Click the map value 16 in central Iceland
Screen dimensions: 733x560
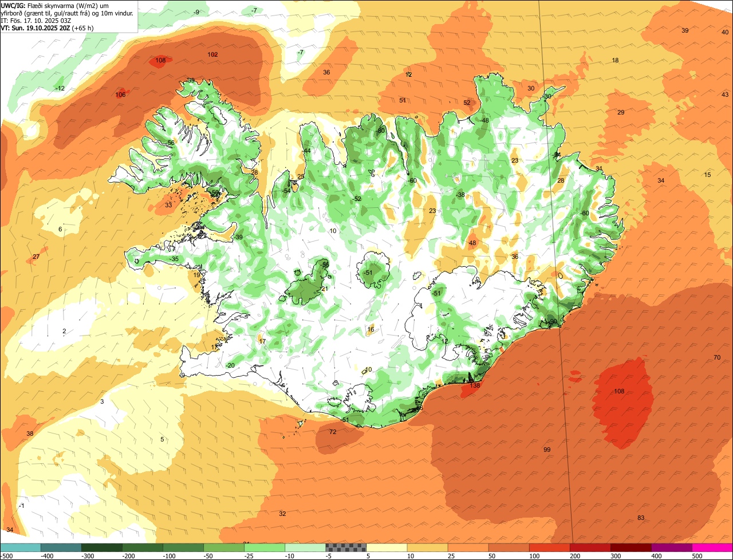pyautogui.click(x=371, y=329)
